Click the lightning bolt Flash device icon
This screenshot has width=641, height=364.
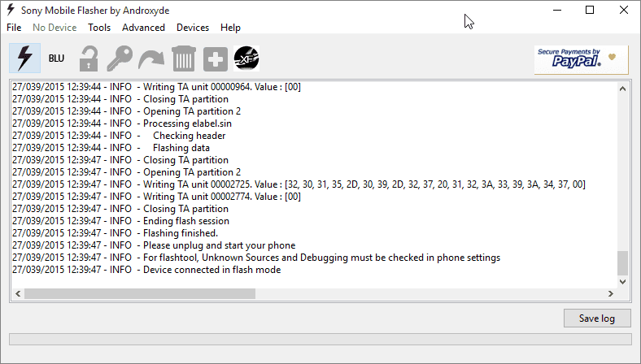(x=25, y=58)
